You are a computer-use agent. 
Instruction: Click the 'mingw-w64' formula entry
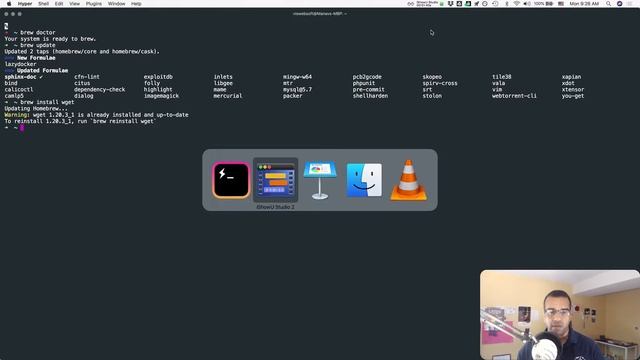click(297, 77)
